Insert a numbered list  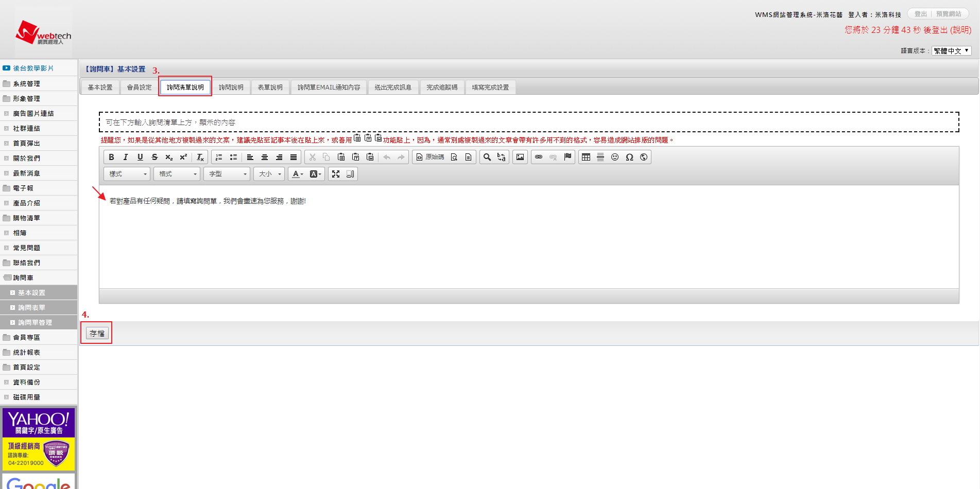point(219,157)
